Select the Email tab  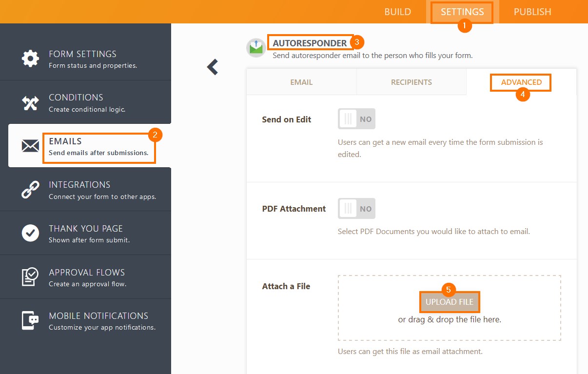pyautogui.click(x=301, y=82)
